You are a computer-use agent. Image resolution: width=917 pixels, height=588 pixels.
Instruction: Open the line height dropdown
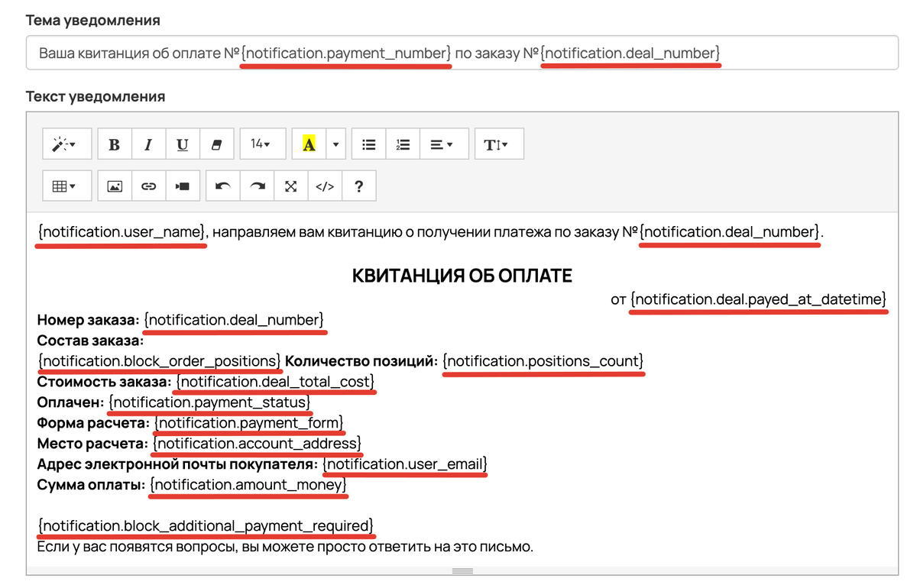point(498,144)
